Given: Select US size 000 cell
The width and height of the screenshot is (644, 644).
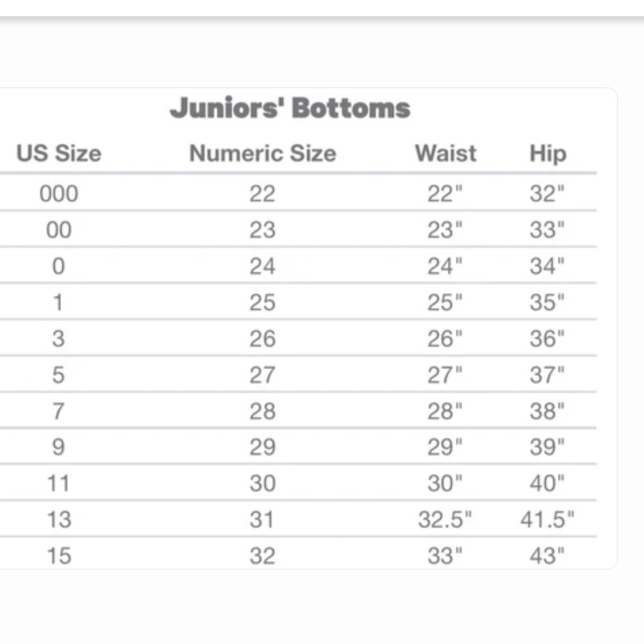Looking at the screenshot, I should pos(59,193).
